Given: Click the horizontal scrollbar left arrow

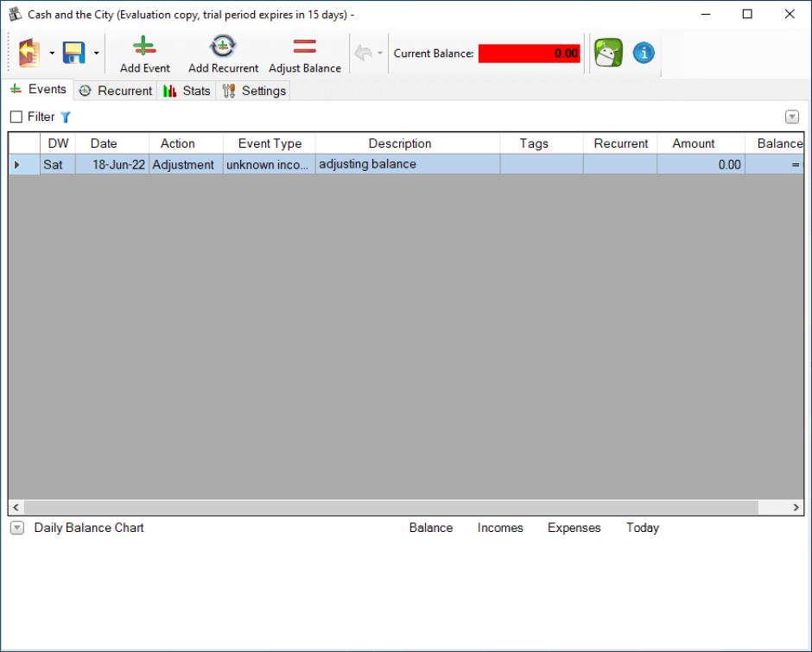Looking at the screenshot, I should (x=16, y=507).
